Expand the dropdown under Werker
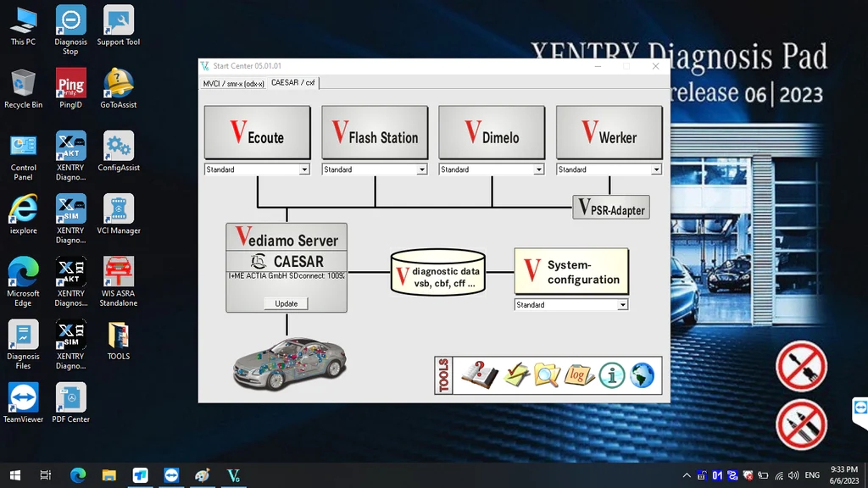 click(656, 169)
